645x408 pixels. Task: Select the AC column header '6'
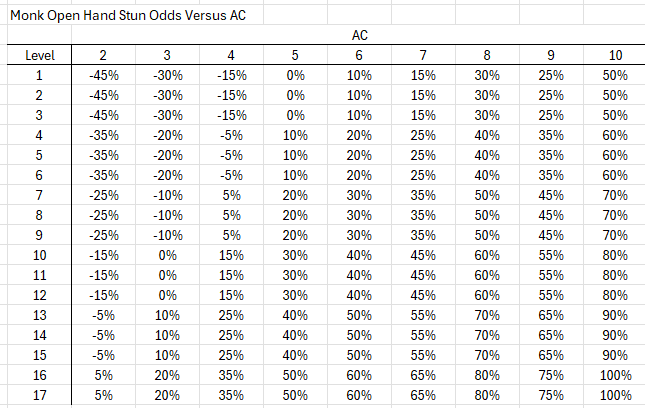click(359, 55)
